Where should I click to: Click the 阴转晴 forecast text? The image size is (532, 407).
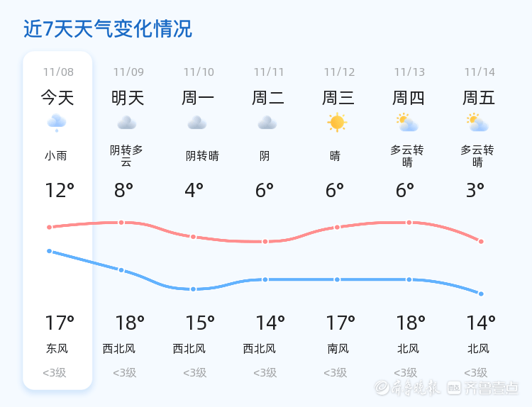202,156
